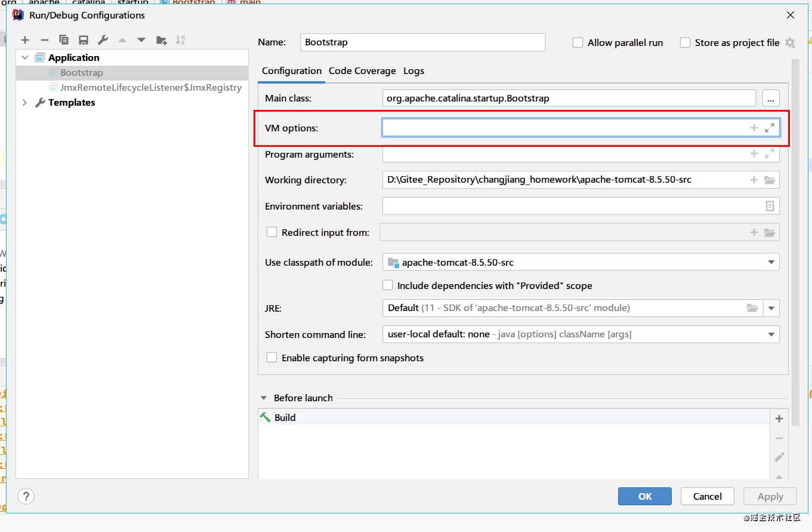Insert macro in VM options field
Screen dimensions: 812x532
[x=754, y=128]
